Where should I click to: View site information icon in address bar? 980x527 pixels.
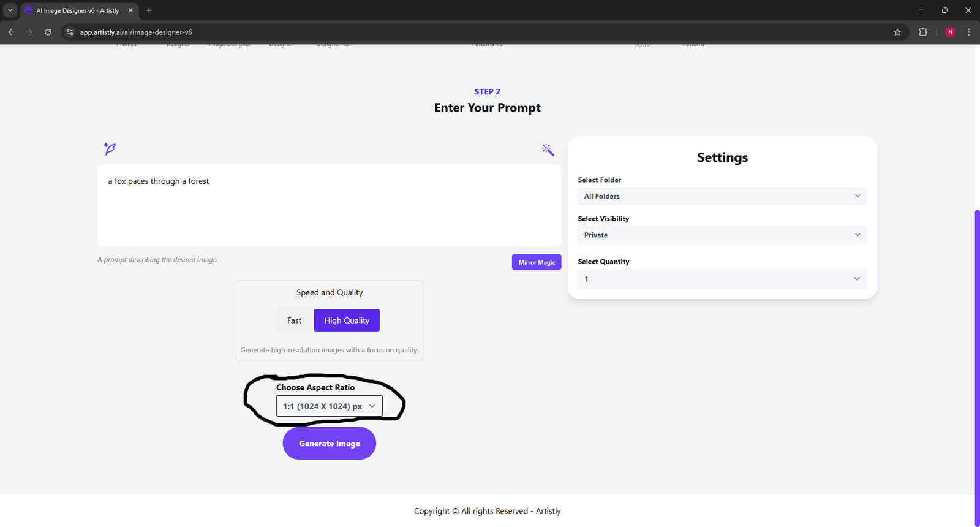(70, 32)
